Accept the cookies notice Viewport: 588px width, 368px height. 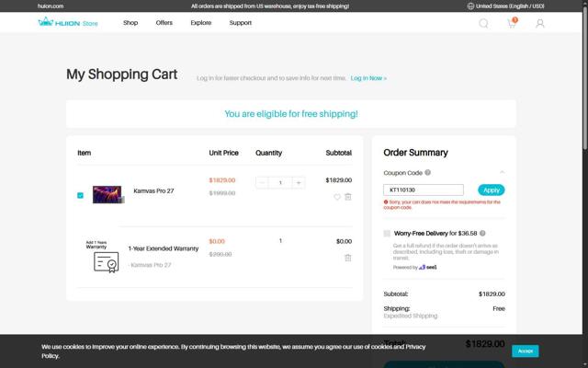pos(526,351)
